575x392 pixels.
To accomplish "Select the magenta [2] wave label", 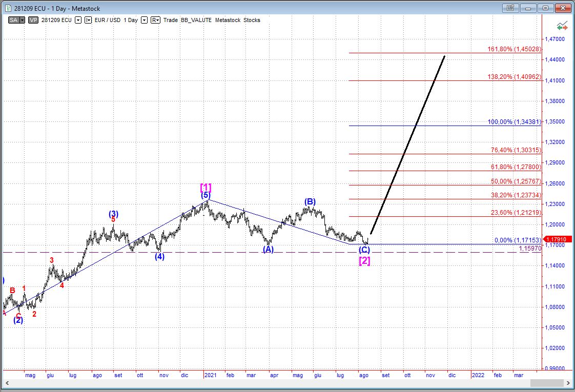I will [x=364, y=261].
